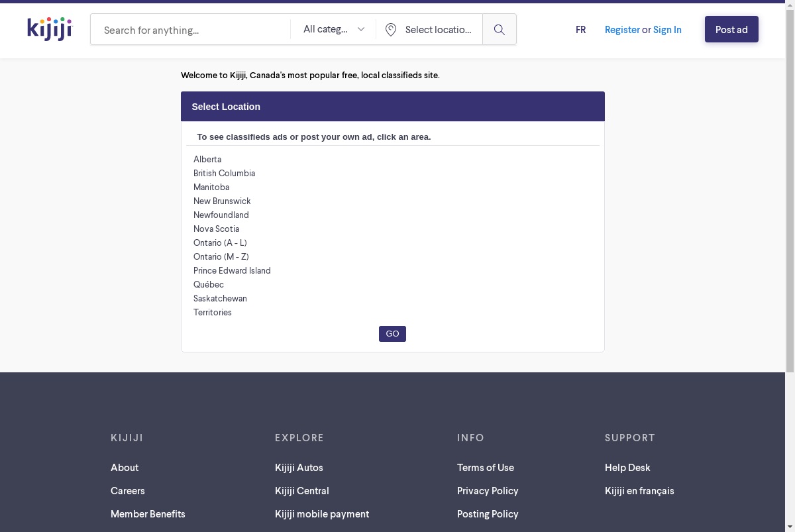795x532 pixels.
Task: Open the Sign In link
Action: pos(667,30)
